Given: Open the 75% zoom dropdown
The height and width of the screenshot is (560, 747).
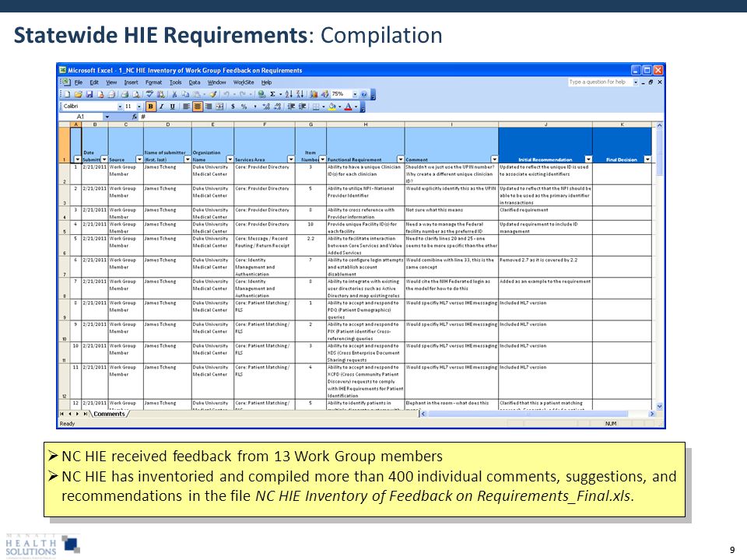Looking at the screenshot, I should [355, 94].
